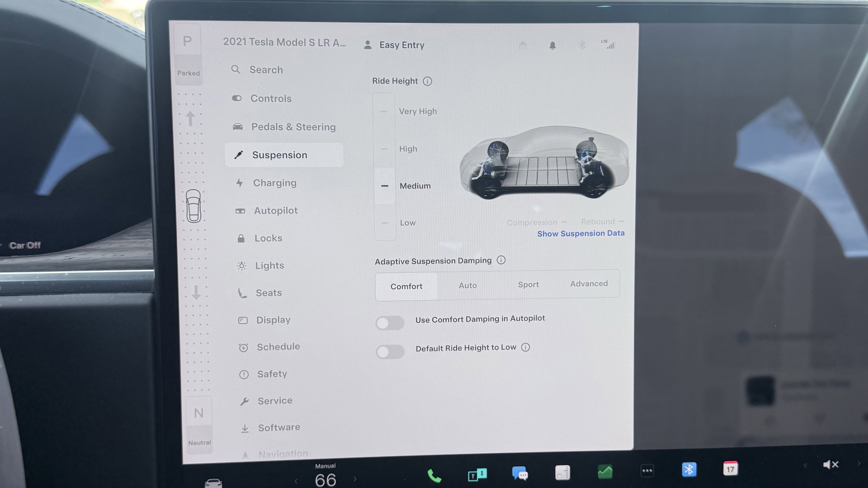The image size is (868, 488).
Task: Open Lights settings in the sidebar
Action: [269, 265]
